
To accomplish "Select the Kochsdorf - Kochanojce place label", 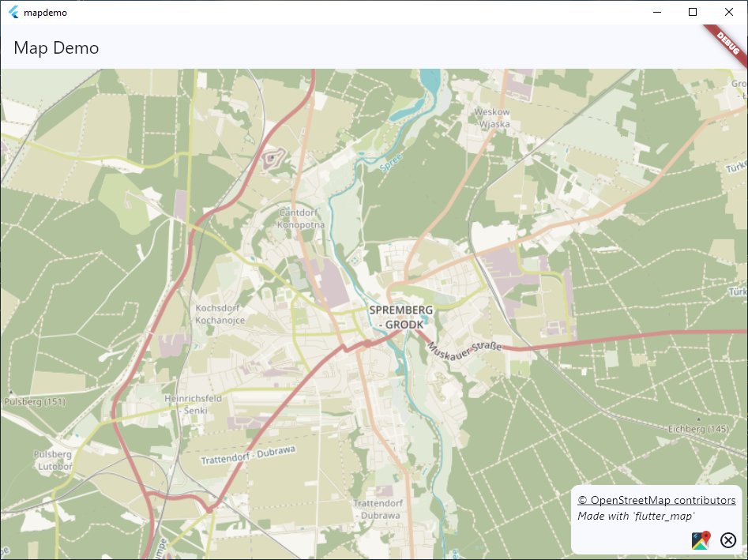I will 220,314.
